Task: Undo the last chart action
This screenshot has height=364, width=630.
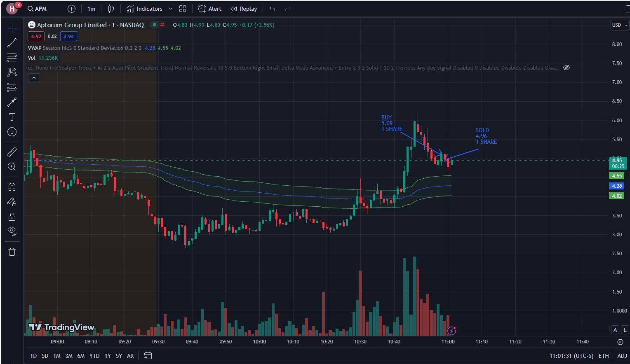Action: pyautogui.click(x=272, y=9)
